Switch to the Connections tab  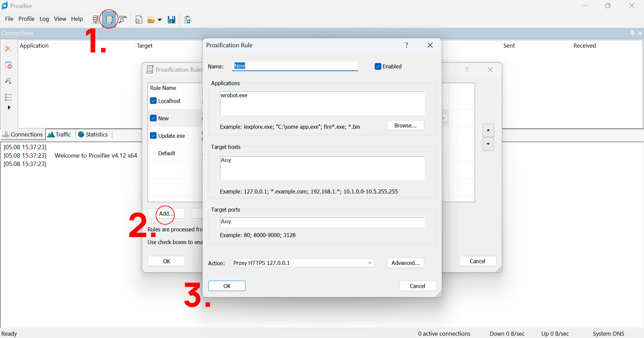22,134
